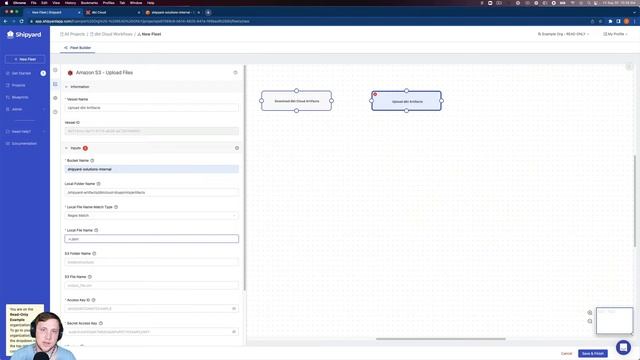Edit the Bucket Name field
This screenshot has width=640, height=360.
[x=151, y=169]
